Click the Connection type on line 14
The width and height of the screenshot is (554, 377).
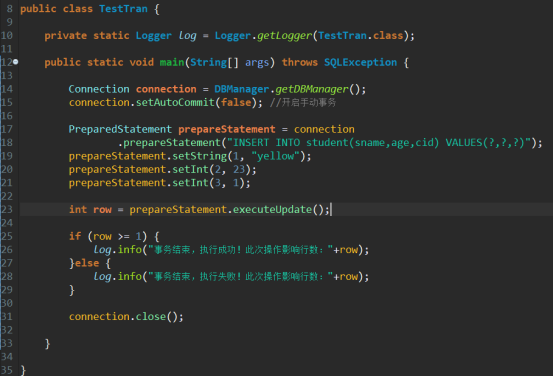(x=99, y=89)
